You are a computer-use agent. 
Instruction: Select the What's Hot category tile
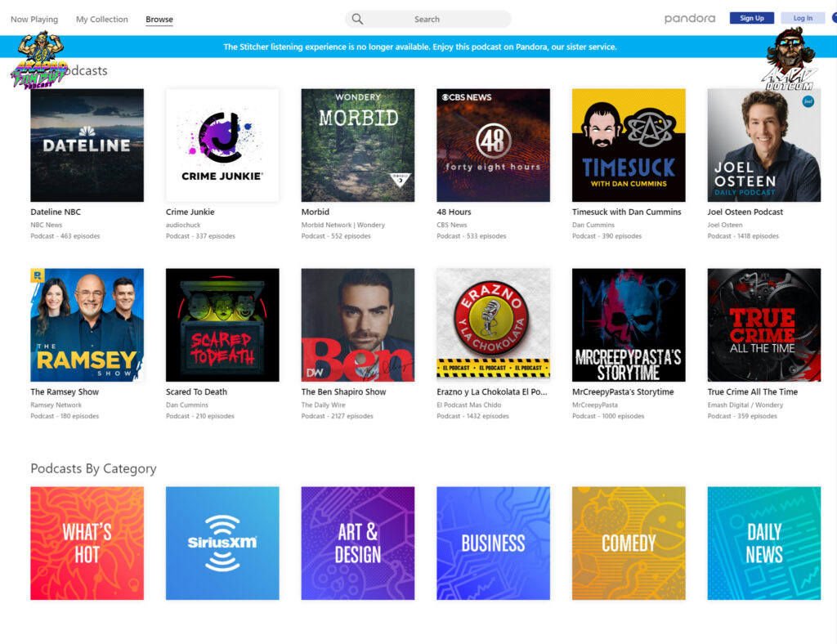[x=87, y=543]
